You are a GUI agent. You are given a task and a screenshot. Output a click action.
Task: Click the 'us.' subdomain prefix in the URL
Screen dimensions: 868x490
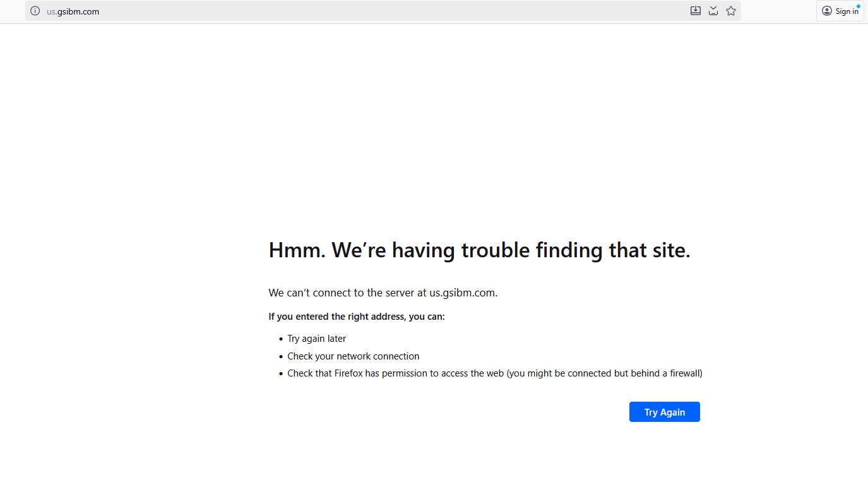(x=51, y=11)
